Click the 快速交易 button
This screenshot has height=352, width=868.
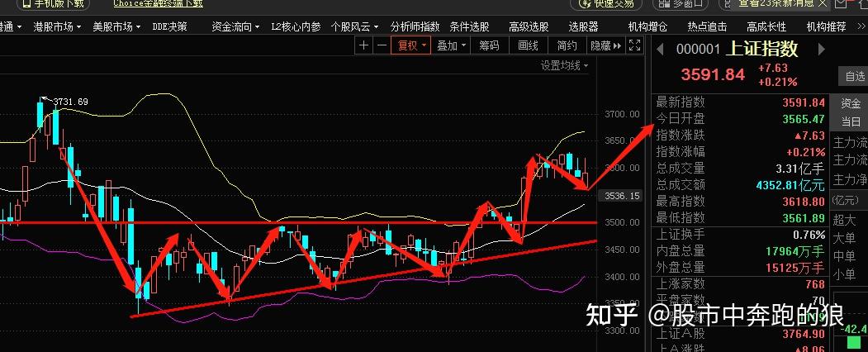click(x=605, y=3)
